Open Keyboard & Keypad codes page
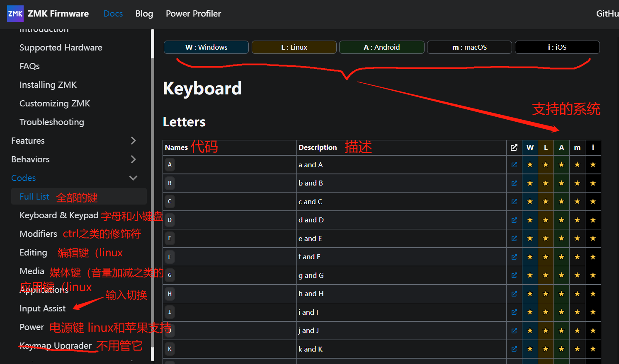The image size is (619, 364). (x=59, y=215)
